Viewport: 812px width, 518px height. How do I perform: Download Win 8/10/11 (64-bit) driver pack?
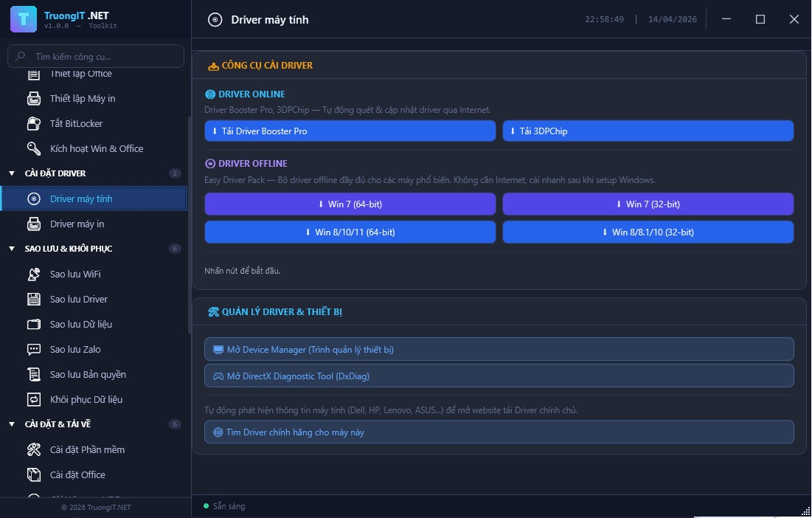(x=350, y=232)
